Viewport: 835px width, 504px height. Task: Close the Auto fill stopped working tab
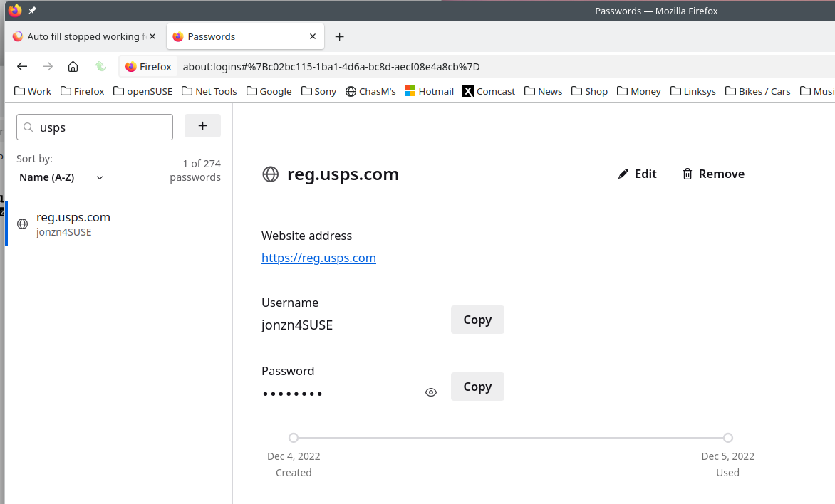(152, 36)
